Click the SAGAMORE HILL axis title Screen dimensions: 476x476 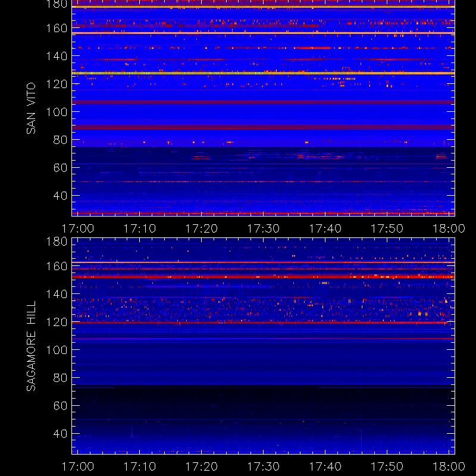coord(31,346)
